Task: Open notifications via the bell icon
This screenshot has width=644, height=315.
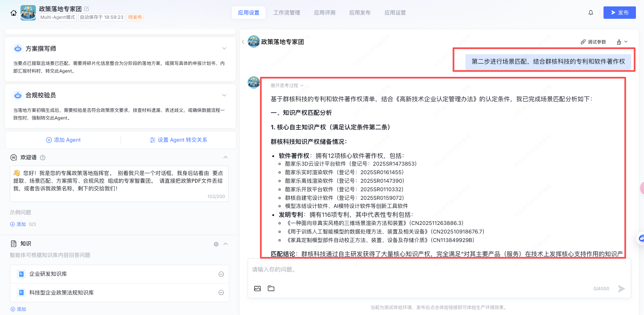Action: [x=591, y=13]
